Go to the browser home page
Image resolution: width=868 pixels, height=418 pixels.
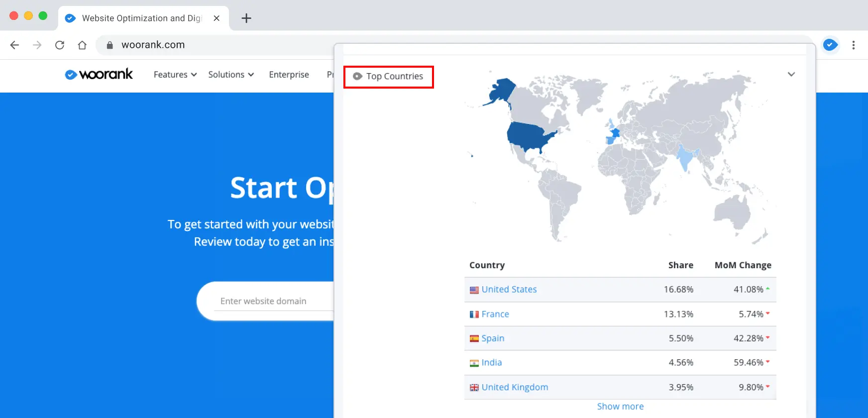82,45
